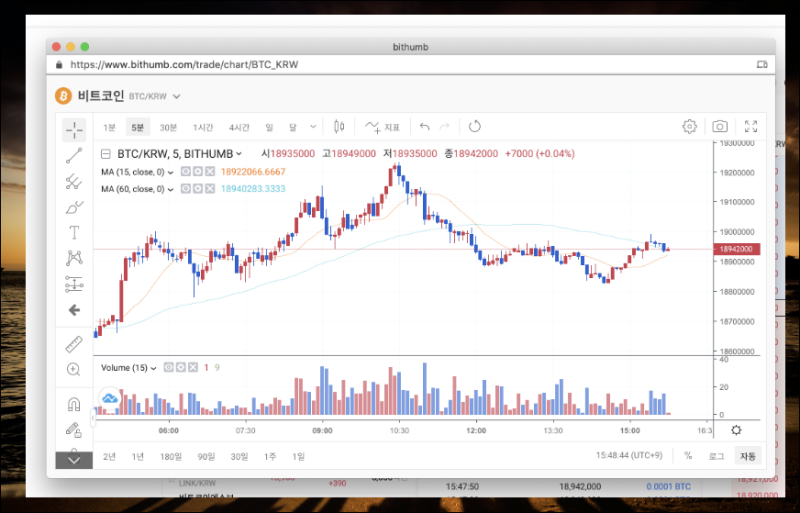Image resolution: width=800 pixels, height=513 pixels.
Task: Click the lock icon in address bar
Action: 59,65
